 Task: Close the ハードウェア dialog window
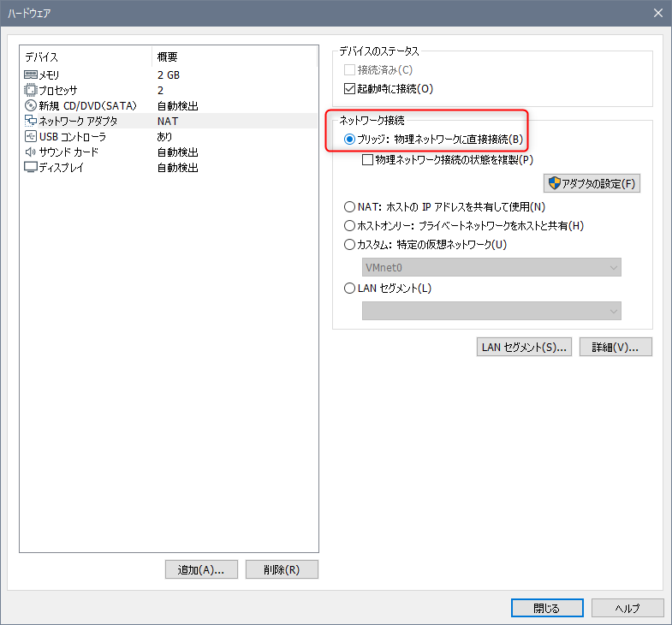[658, 13]
